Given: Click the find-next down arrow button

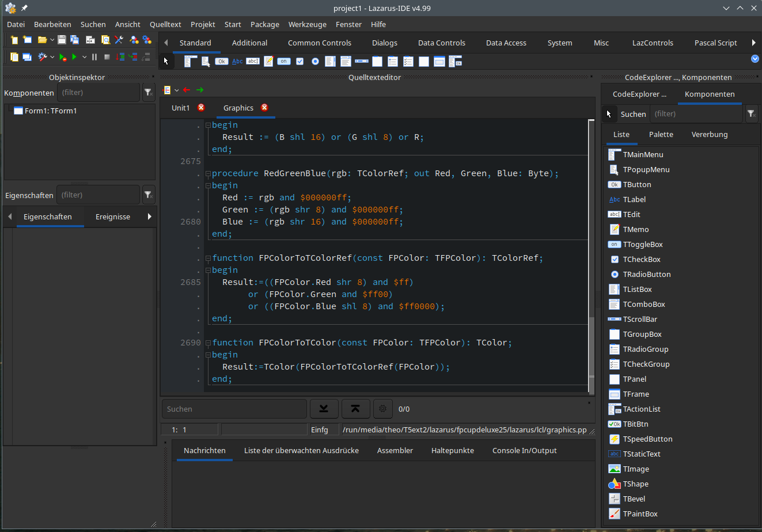Looking at the screenshot, I should point(324,409).
